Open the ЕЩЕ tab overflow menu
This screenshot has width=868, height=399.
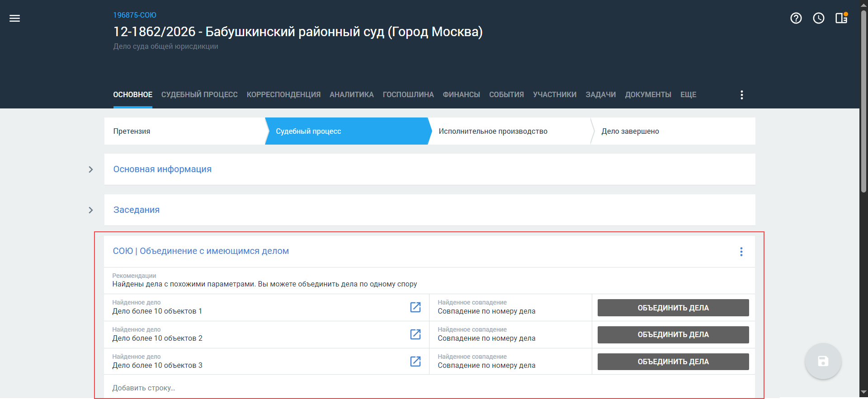coord(688,94)
